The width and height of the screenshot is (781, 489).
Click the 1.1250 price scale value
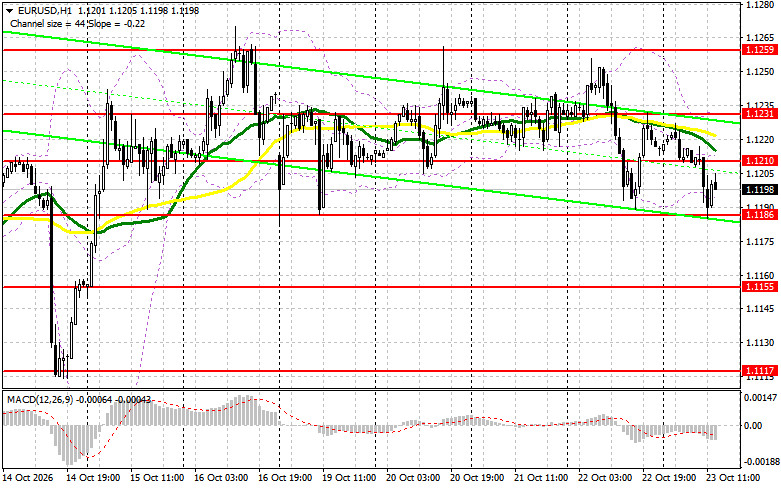coord(759,72)
